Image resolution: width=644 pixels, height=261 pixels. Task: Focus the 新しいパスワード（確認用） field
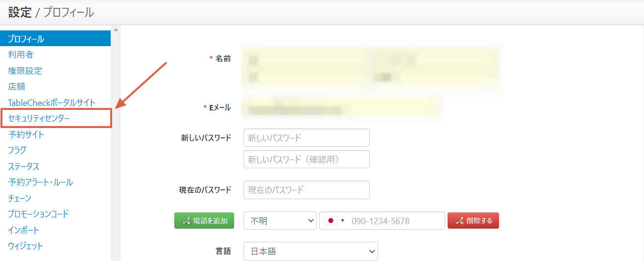(x=307, y=159)
